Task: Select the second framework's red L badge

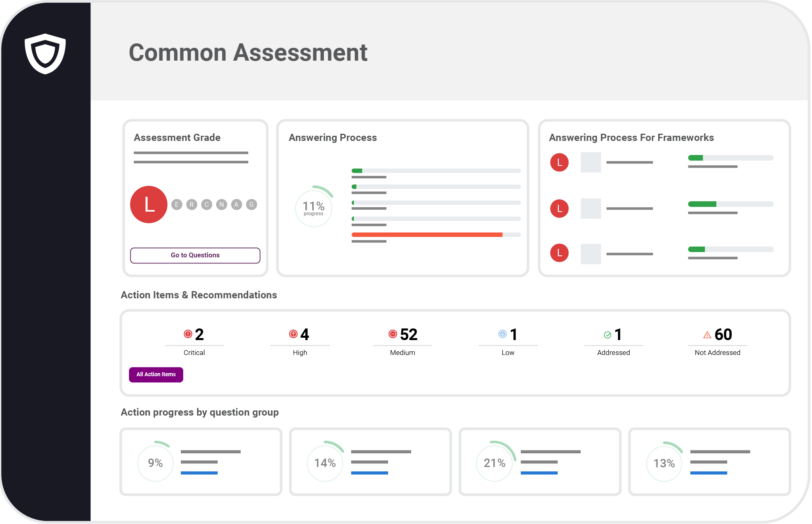Action: 559,208
